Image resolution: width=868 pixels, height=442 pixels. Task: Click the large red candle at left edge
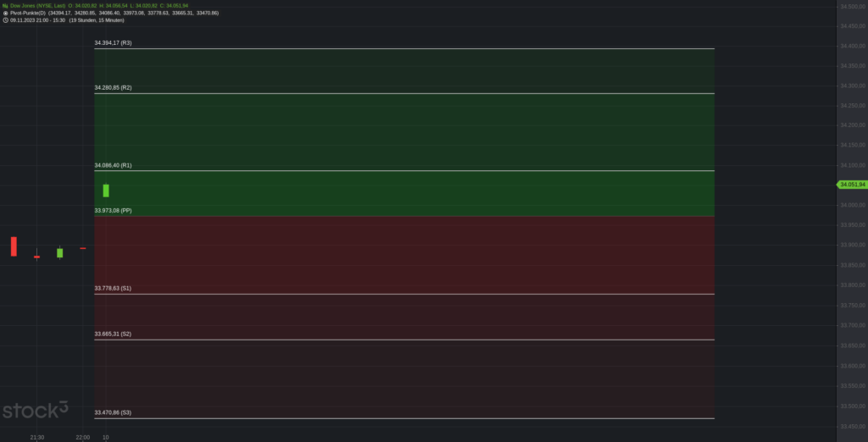(14, 246)
